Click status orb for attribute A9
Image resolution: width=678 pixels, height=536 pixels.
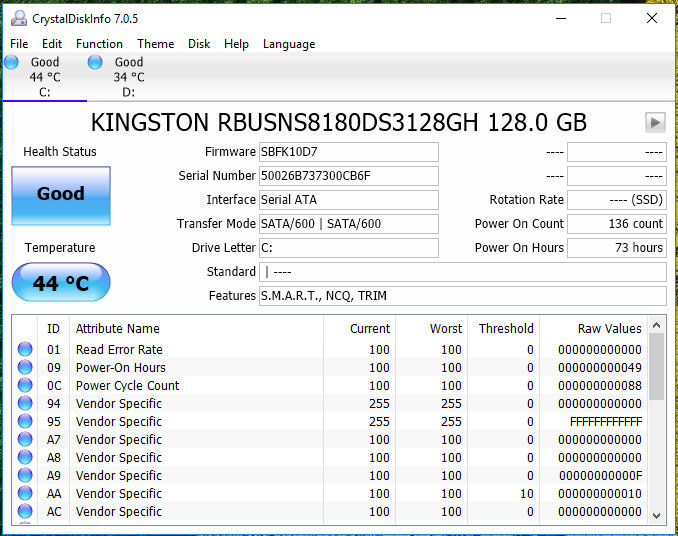[25, 475]
